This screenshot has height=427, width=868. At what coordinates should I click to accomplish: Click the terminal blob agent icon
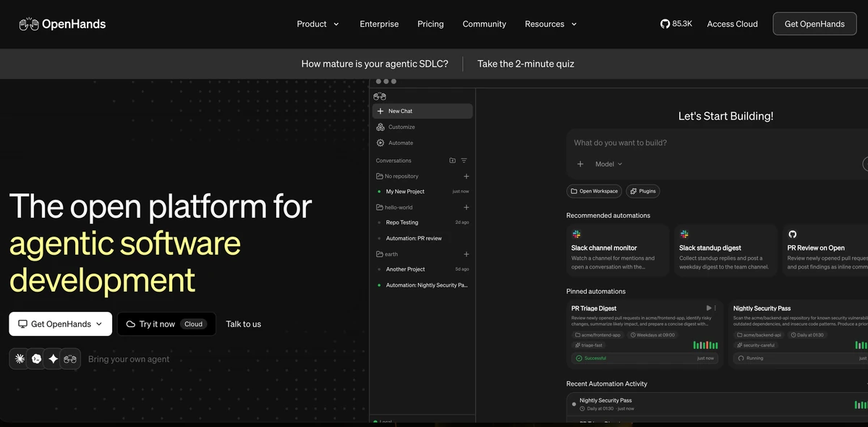pyautogui.click(x=36, y=358)
